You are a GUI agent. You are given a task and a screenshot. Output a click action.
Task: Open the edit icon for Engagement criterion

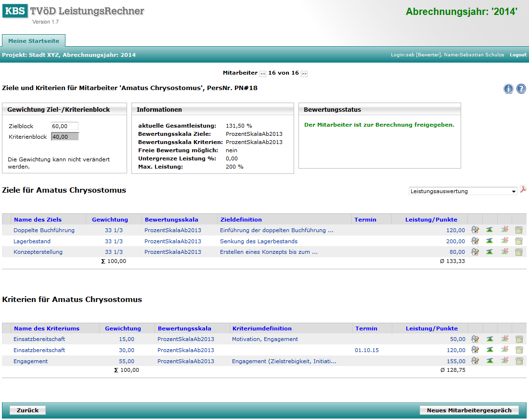click(475, 361)
